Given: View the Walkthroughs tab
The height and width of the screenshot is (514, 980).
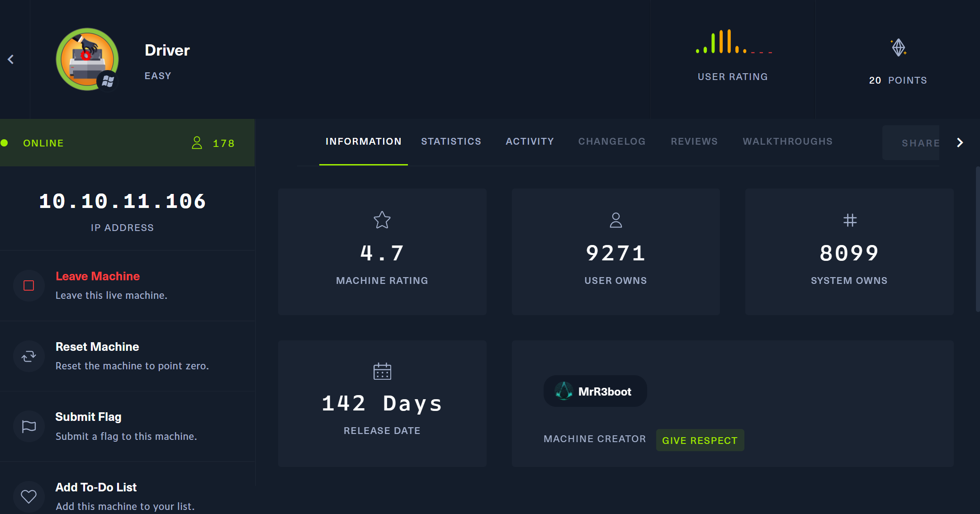Looking at the screenshot, I should pos(787,141).
